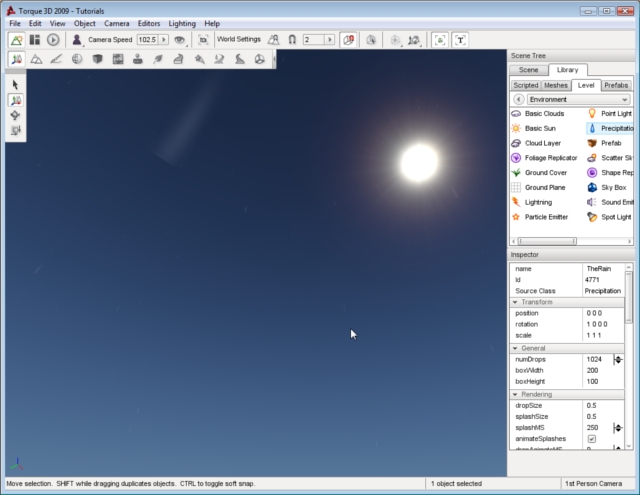This screenshot has width=640, height=495.
Task: Pick the Sky Box library item
Action: pos(612,187)
